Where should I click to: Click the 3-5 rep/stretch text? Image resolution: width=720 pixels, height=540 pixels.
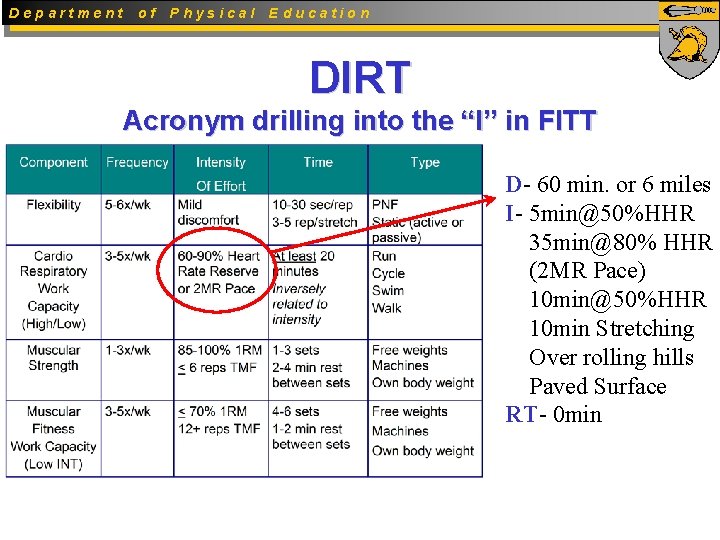pos(315,222)
